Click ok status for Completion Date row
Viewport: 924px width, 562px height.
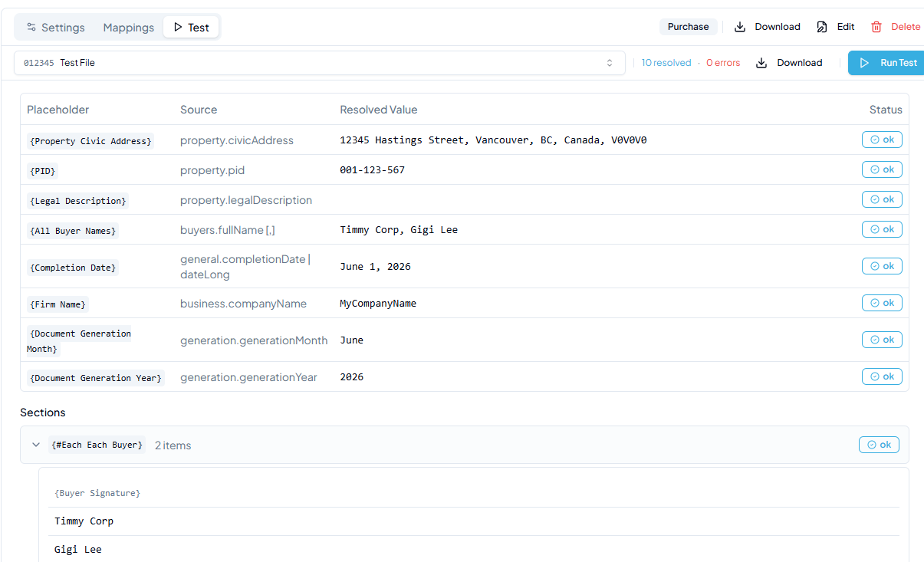point(882,266)
